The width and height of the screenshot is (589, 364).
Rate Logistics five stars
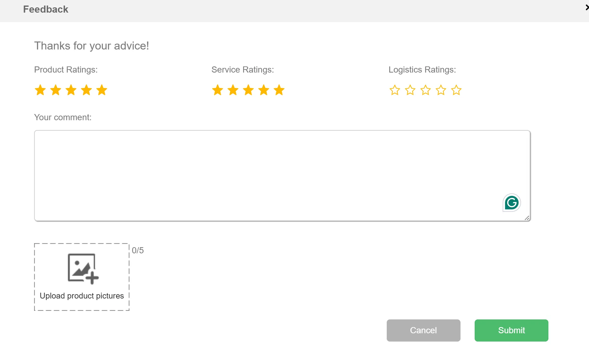[456, 90]
